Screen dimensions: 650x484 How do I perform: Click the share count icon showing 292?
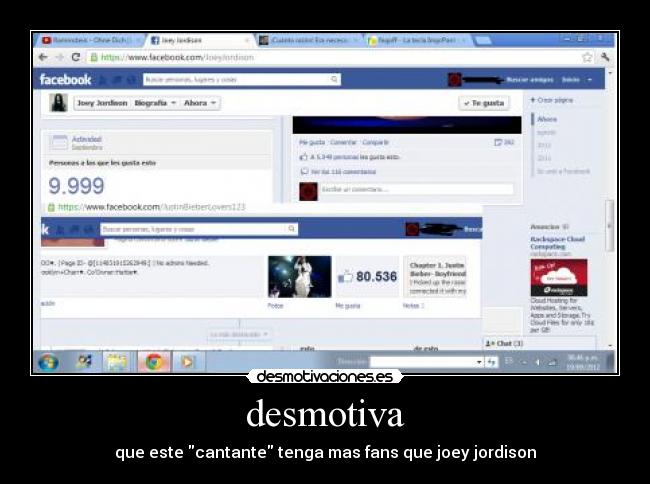pyautogui.click(x=498, y=142)
